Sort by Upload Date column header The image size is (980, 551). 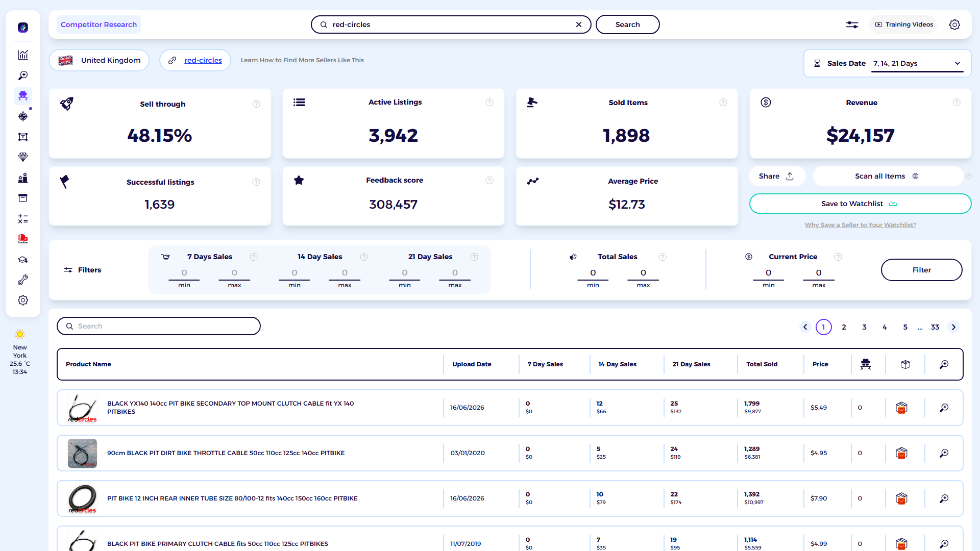tap(472, 364)
